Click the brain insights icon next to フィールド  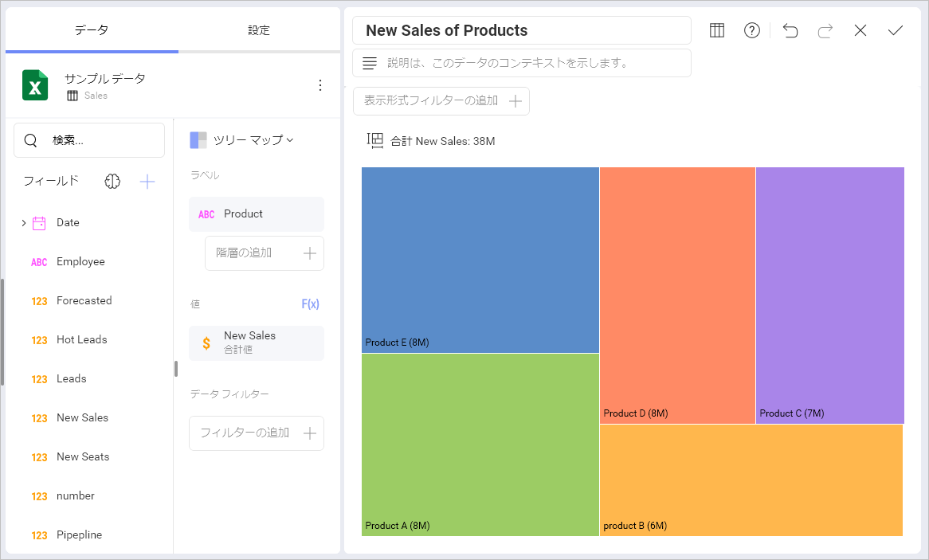(x=112, y=182)
